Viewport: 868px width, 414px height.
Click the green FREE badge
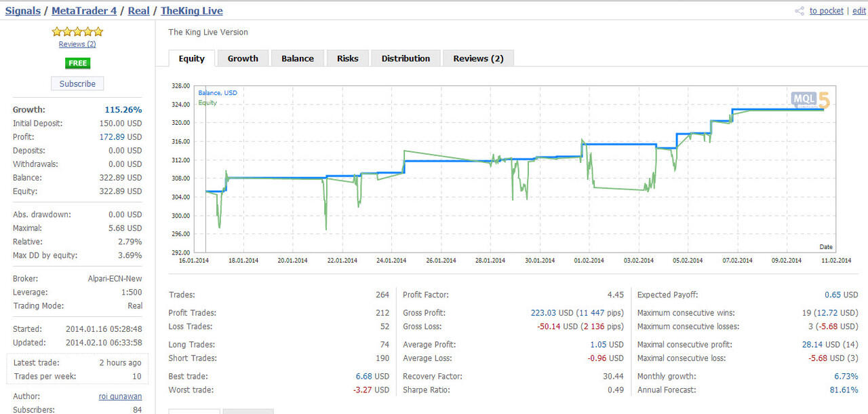[x=78, y=63]
